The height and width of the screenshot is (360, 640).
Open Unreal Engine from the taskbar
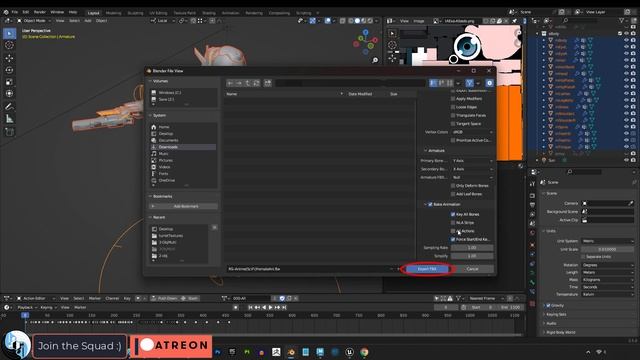click(x=349, y=352)
